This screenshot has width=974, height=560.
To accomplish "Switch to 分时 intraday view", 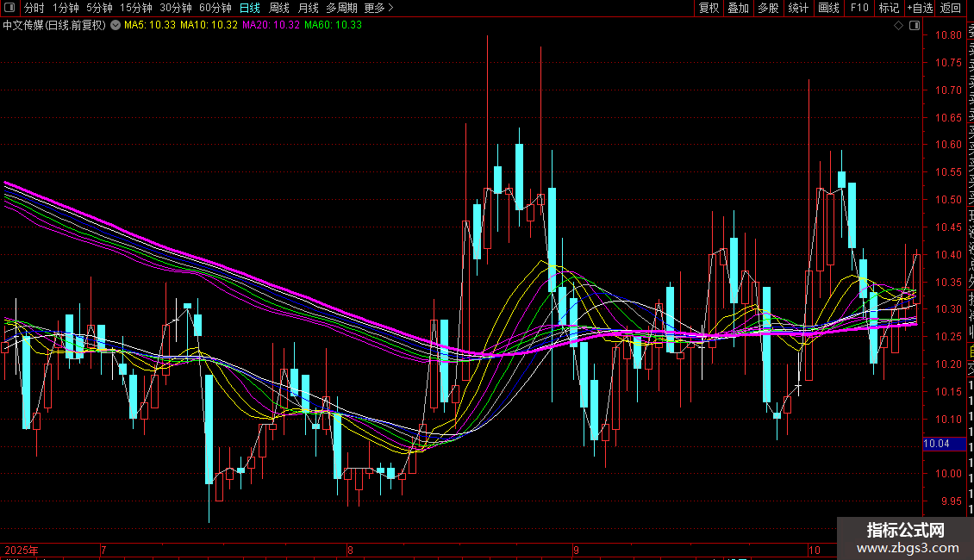I will tap(34, 9).
